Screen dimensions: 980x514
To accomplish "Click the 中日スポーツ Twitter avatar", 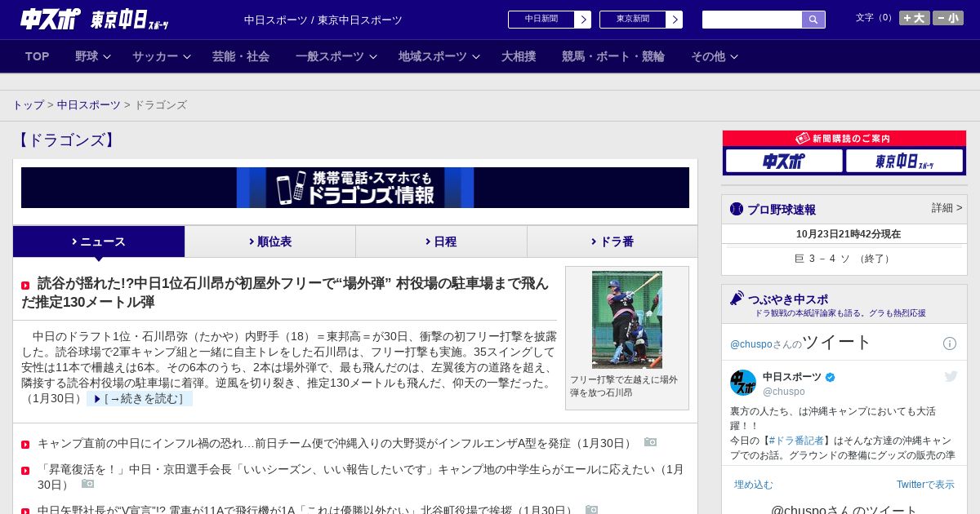I will click(743, 383).
